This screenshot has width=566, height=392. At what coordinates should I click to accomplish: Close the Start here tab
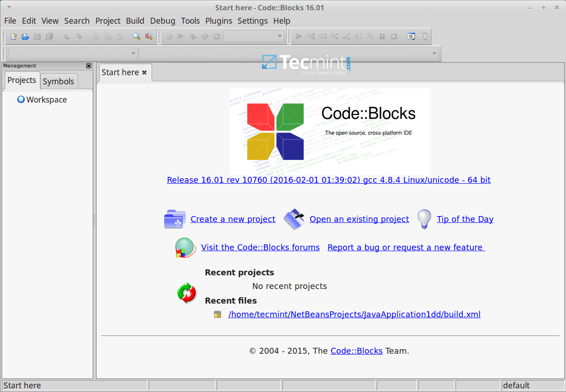tap(144, 72)
